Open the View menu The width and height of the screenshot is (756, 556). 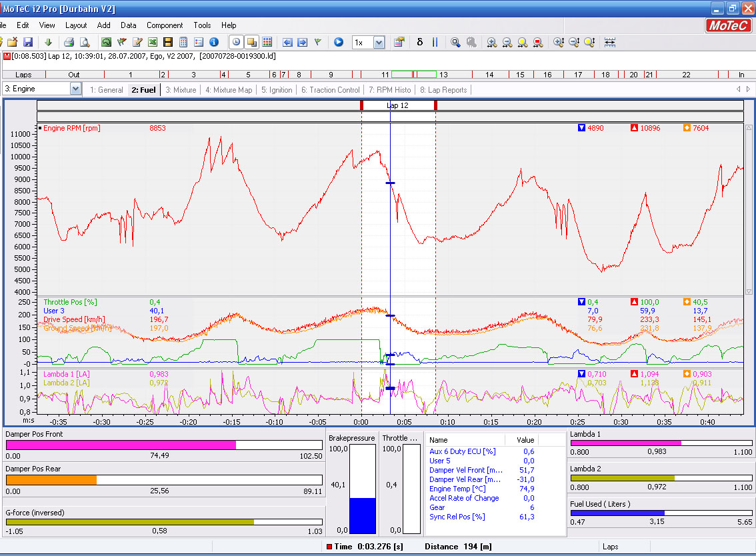click(x=47, y=25)
